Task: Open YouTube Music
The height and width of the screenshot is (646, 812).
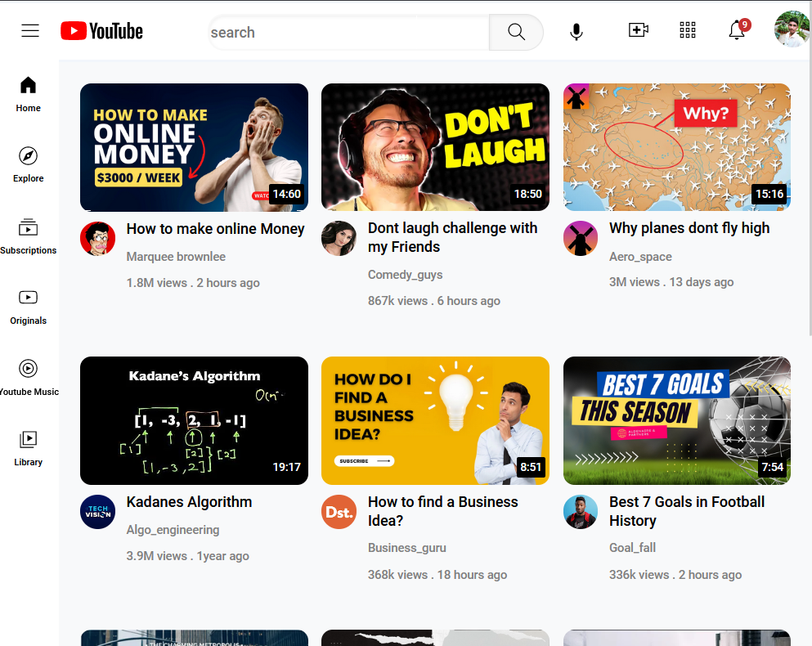Action: pyautogui.click(x=28, y=376)
